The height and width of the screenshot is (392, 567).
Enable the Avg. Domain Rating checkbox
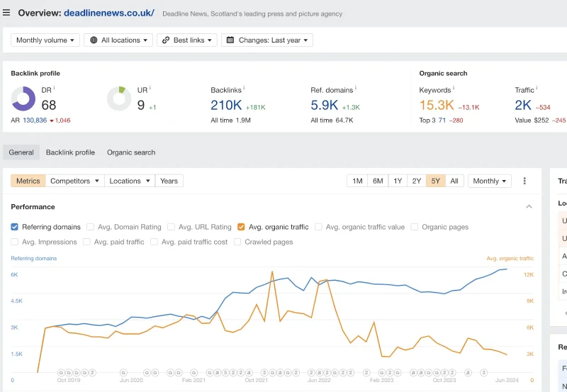(x=91, y=227)
